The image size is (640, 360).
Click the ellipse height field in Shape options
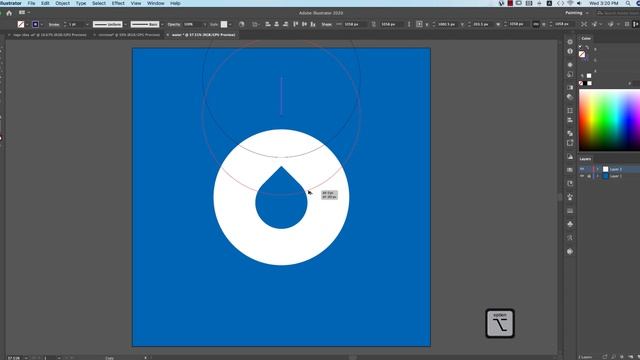[x=392, y=24]
